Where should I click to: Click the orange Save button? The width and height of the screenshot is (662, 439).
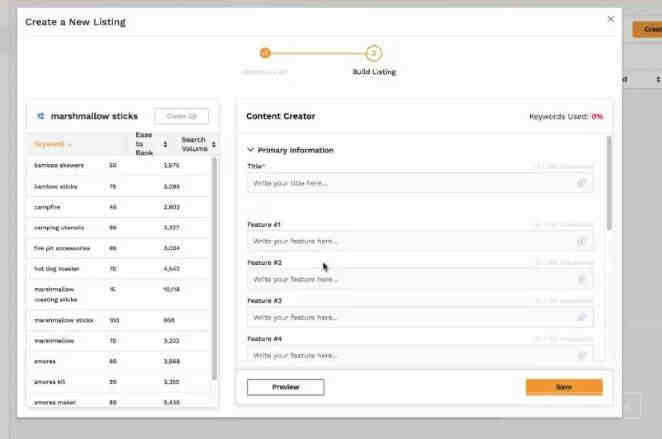coord(564,387)
